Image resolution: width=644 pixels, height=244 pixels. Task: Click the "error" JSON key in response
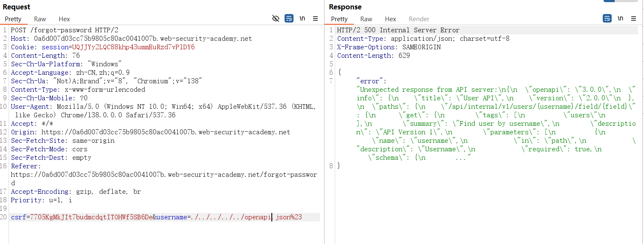[370, 81]
